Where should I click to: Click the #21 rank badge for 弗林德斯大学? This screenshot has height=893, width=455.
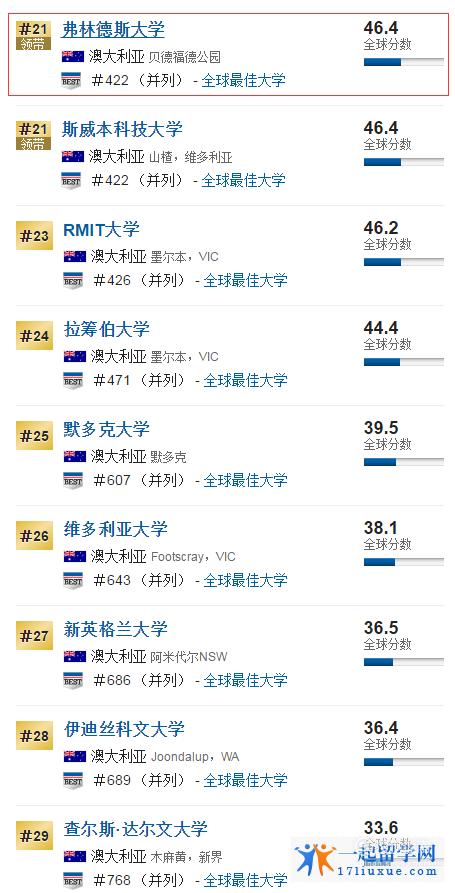coord(33,35)
